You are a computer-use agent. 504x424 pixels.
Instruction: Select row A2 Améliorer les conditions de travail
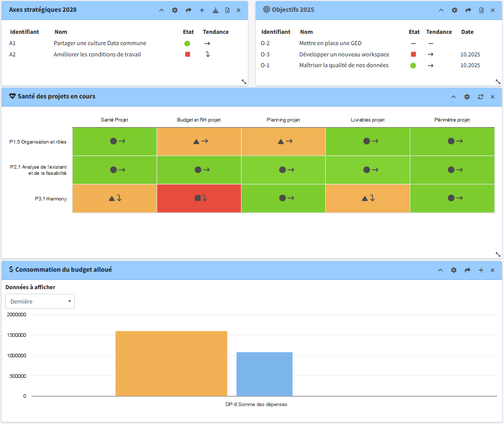[97, 54]
